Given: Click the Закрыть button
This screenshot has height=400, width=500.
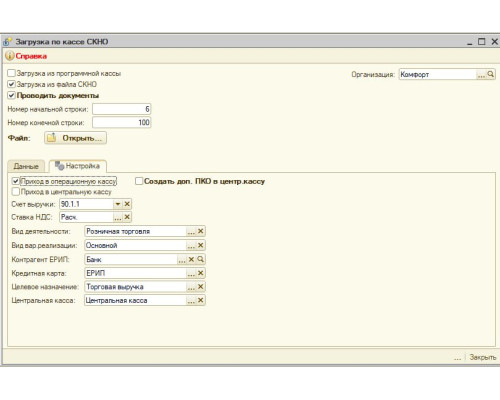Looking at the screenshot, I should pos(482,357).
